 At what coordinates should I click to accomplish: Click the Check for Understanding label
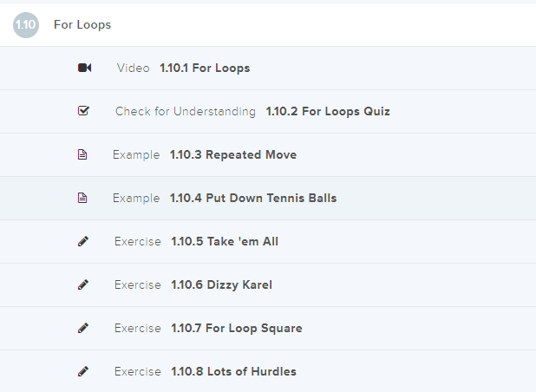coord(186,111)
